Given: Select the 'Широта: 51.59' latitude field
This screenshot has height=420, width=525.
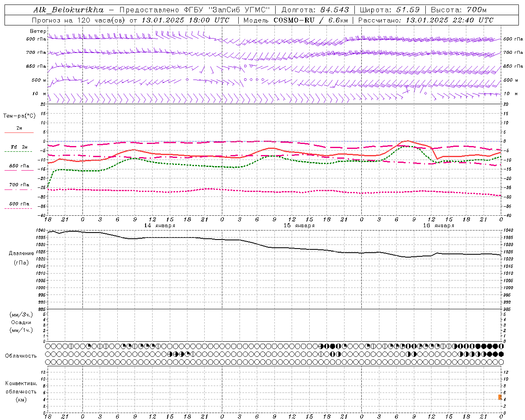Looking at the screenshot, I should click(x=390, y=10).
